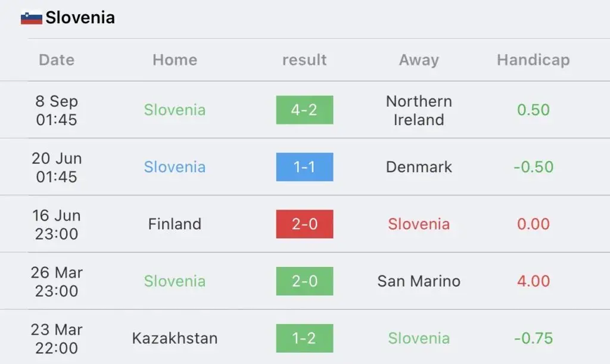The height and width of the screenshot is (364, 610).
Task: Click the Finland team name
Action: pos(175,224)
